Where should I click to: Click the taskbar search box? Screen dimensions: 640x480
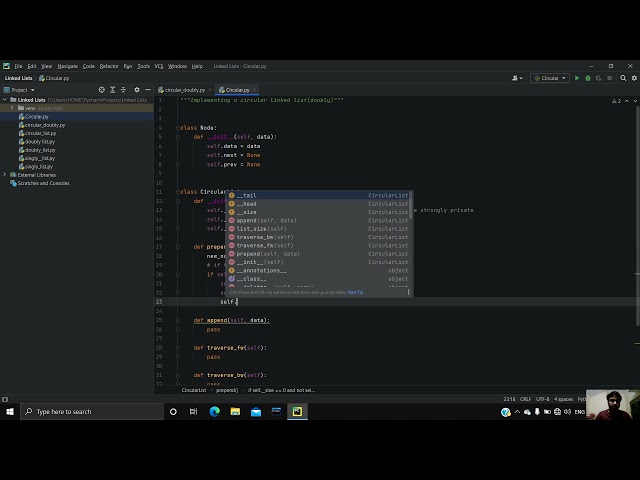92,412
